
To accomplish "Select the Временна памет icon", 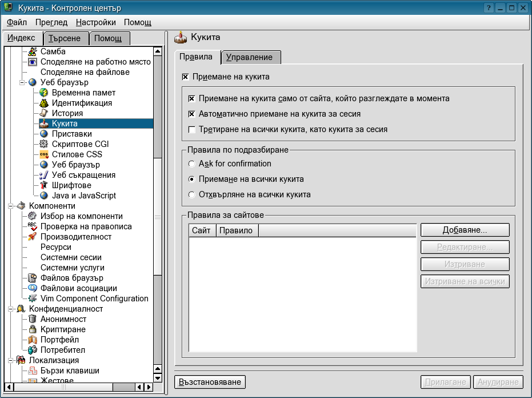I will (x=44, y=93).
